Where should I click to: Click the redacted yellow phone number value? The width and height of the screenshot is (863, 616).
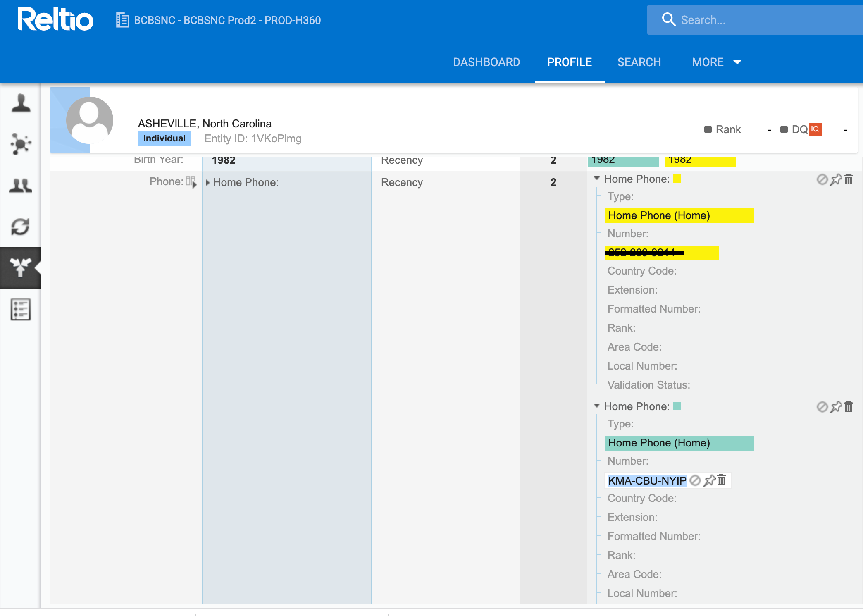click(x=662, y=253)
